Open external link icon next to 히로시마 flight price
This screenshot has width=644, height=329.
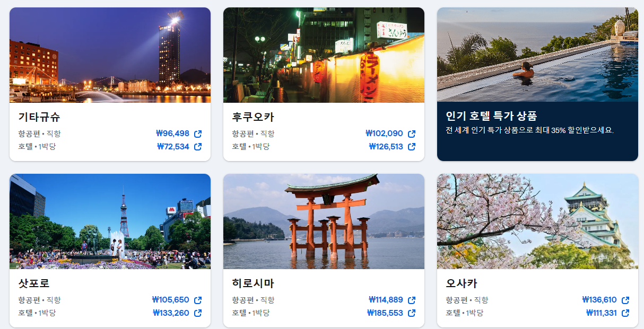(412, 299)
